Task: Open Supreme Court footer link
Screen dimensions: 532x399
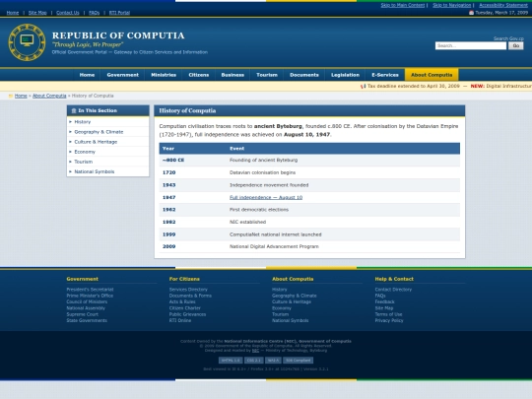Action: [x=83, y=314]
